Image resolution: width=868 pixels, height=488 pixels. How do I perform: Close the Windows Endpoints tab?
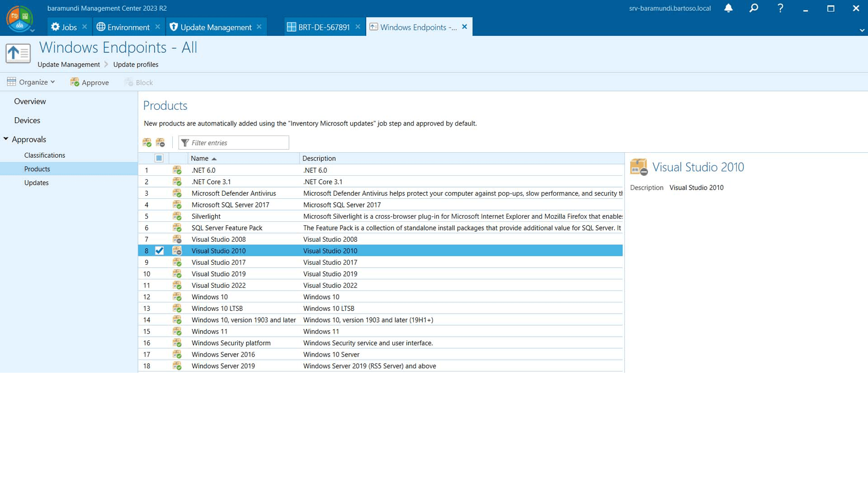[x=464, y=27]
